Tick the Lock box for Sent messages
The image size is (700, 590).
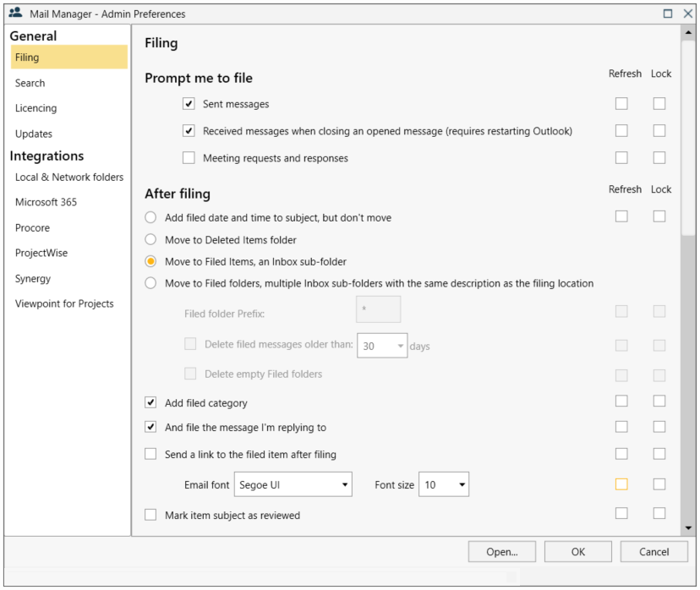659,104
